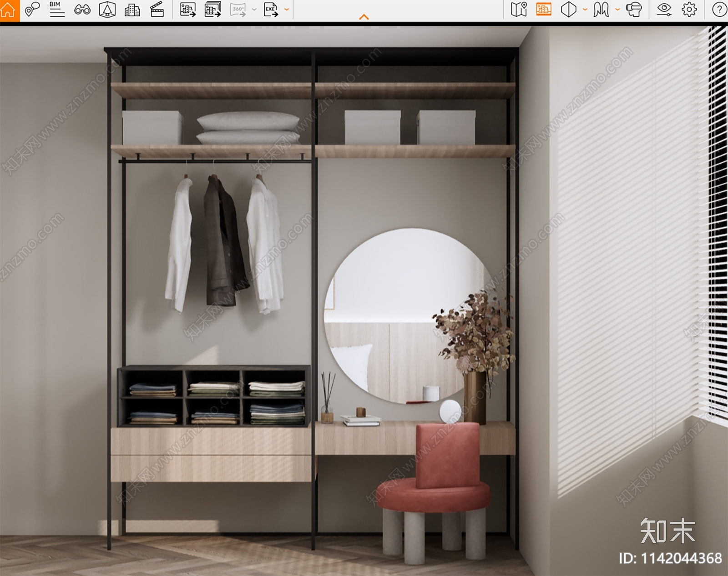Open the Video Editor clapperboard icon
Image resolution: width=728 pixels, height=576 pixels.
(x=157, y=10)
